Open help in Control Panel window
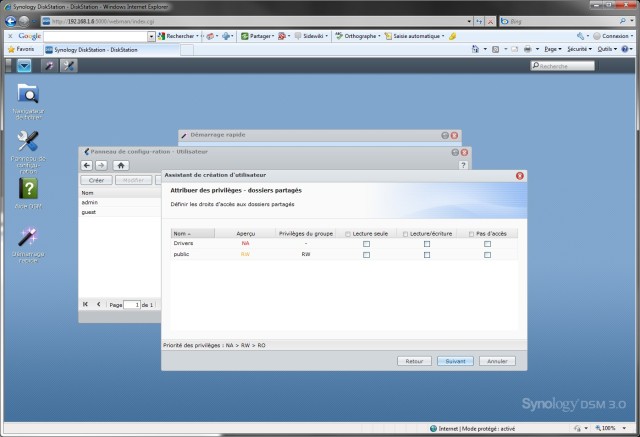This screenshot has height=437, width=640. (x=463, y=165)
